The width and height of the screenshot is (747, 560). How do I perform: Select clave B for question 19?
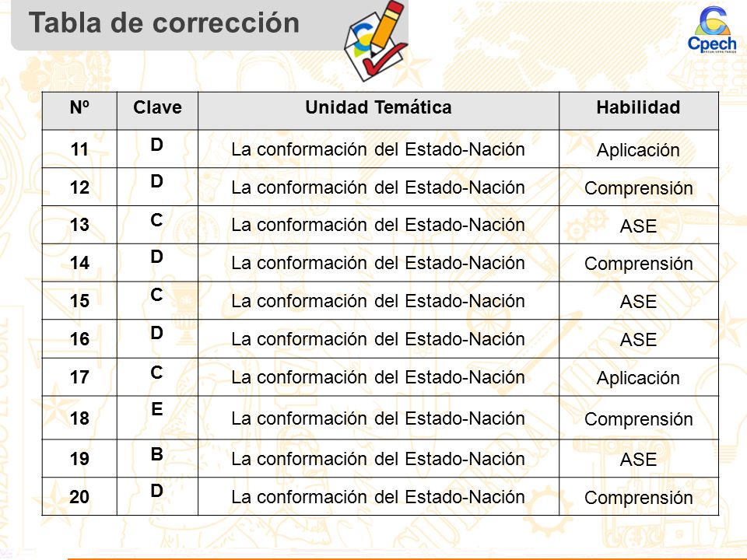156,454
